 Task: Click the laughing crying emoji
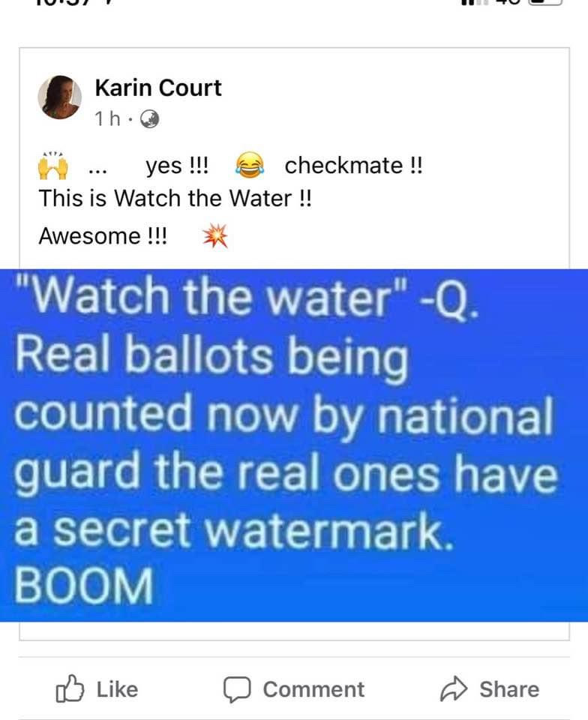click(250, 165)
